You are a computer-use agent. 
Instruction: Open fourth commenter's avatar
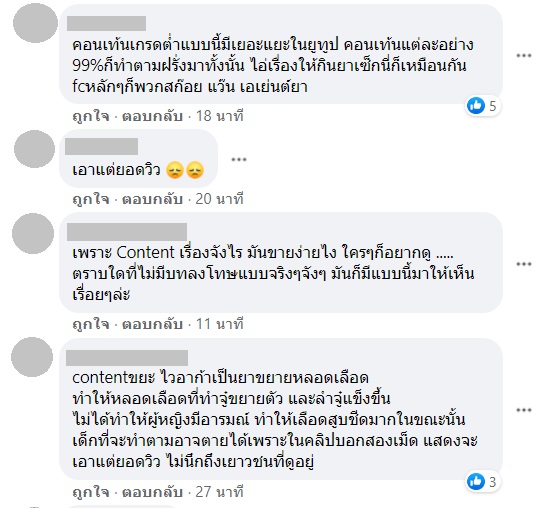(32, 357)
